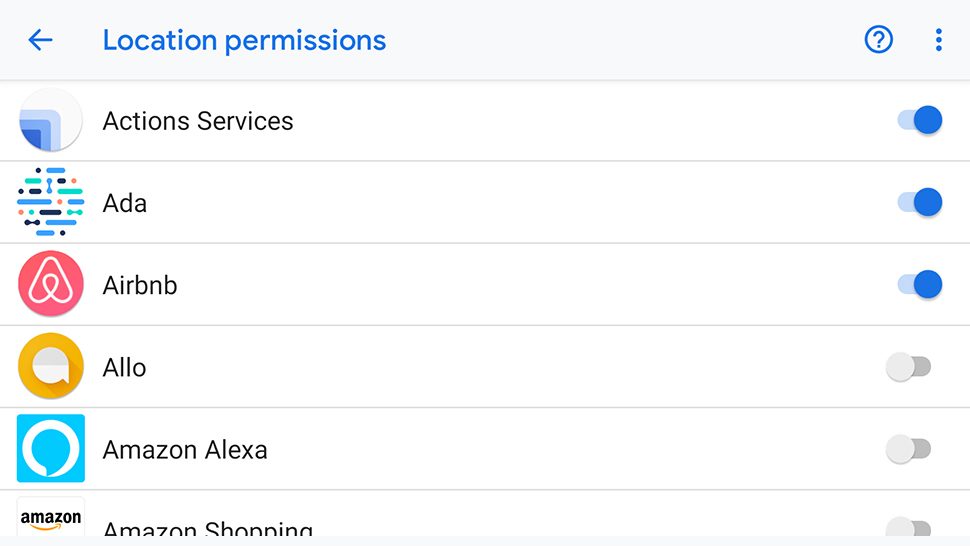The image size is (970, 546).
Task: Open the help question mark icon
Action: click(x=878, y=40)
